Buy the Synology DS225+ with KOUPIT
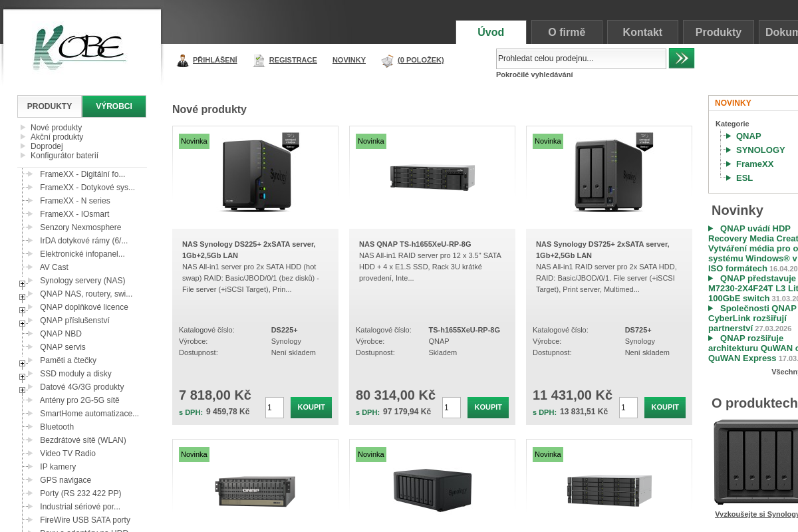 point(311,407)
